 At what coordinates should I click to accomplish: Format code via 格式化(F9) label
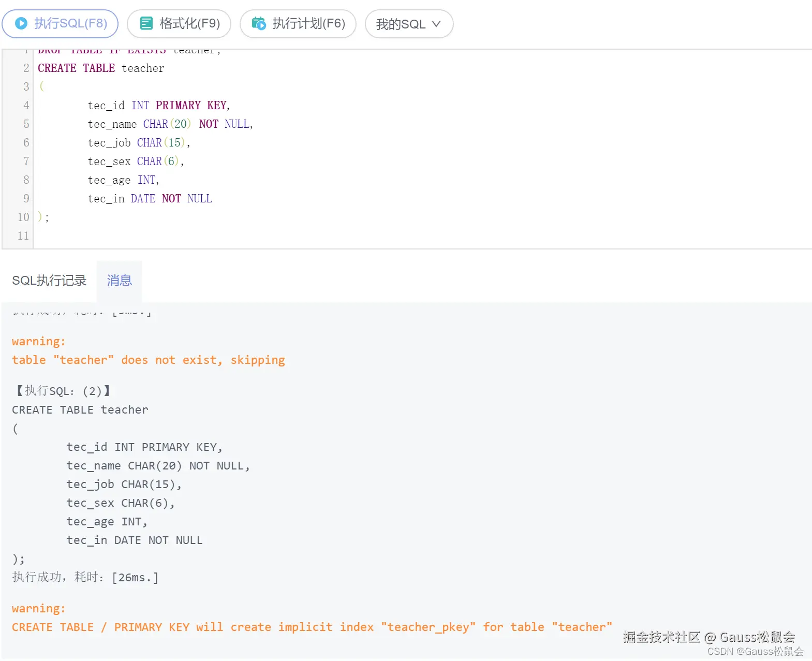pos(189,23)
